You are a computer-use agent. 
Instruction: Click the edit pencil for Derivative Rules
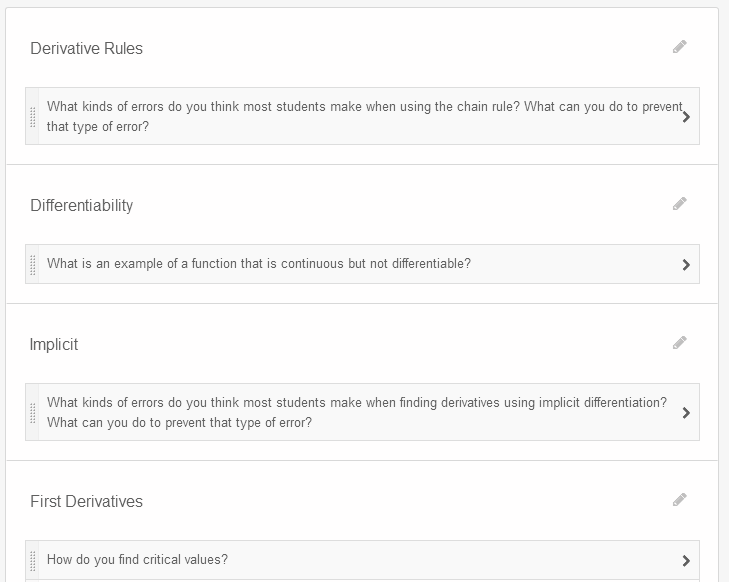(x=680, y=47)
